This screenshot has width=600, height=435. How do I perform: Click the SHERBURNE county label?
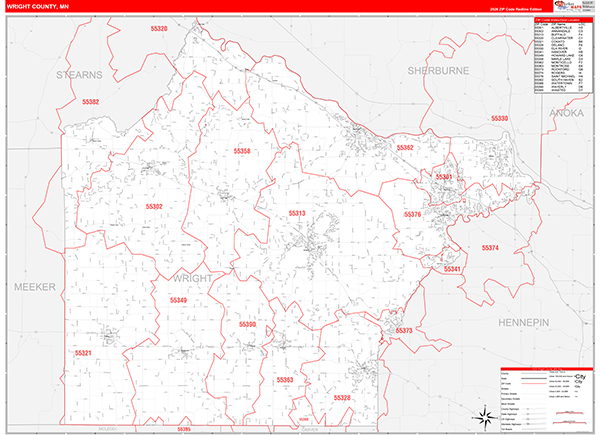tap(438, 71)
